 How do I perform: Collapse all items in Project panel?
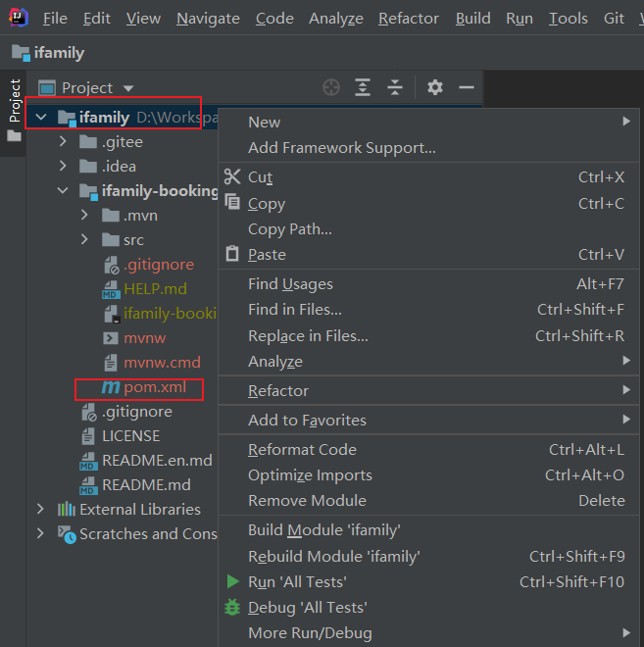(x=395, y=87)
